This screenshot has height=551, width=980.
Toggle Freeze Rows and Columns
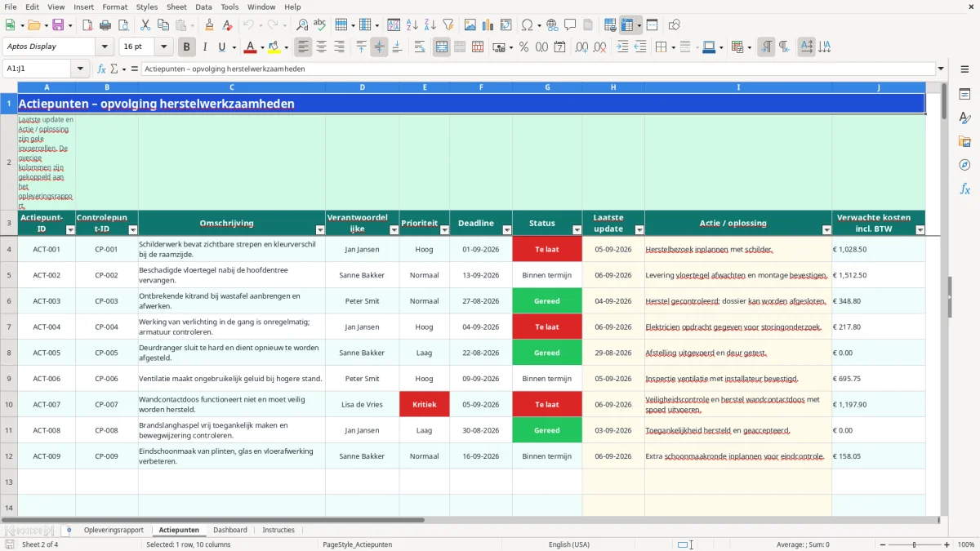pos(627,25)
